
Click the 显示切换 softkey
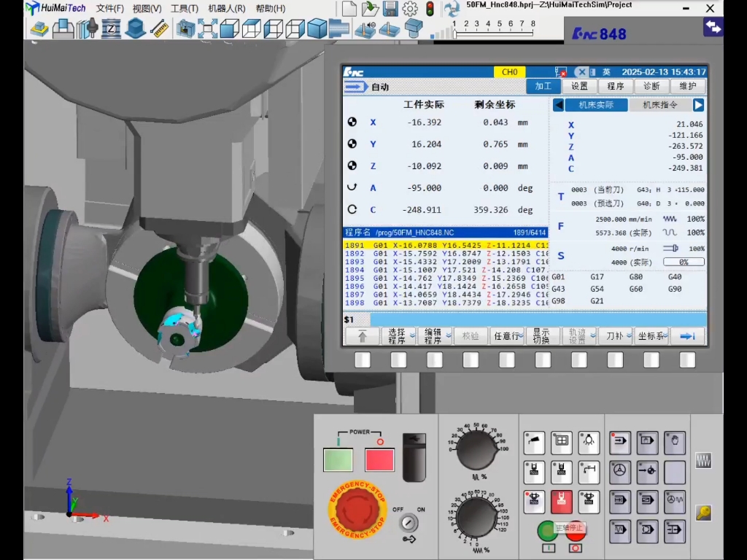tap(543, 336)
